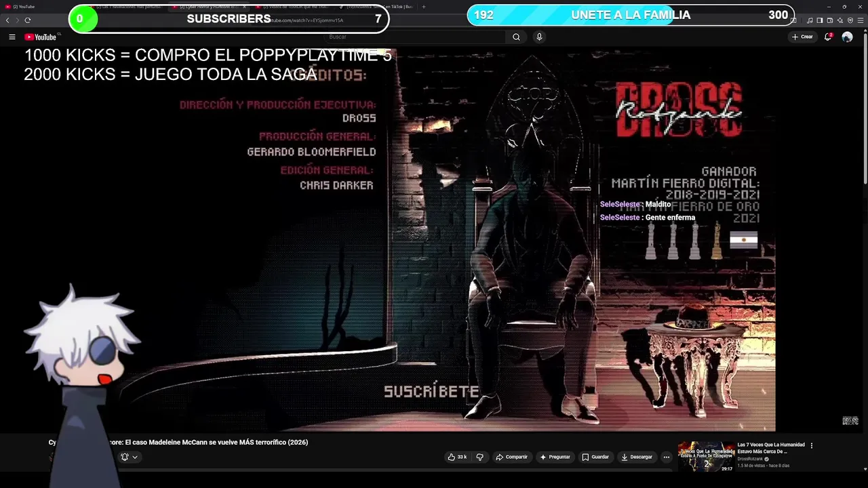868x488 pixels.
Task: Switch to the first YouTube tab
Action: 41,7
